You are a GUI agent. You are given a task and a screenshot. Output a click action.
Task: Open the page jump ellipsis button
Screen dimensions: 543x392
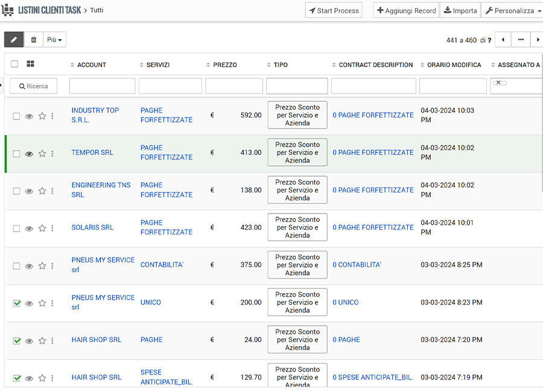pyautogui.click(x=520, y=40)
